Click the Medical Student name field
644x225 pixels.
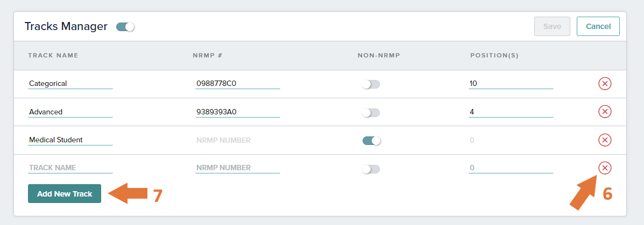pyautogui.click(x=70, y=140)
